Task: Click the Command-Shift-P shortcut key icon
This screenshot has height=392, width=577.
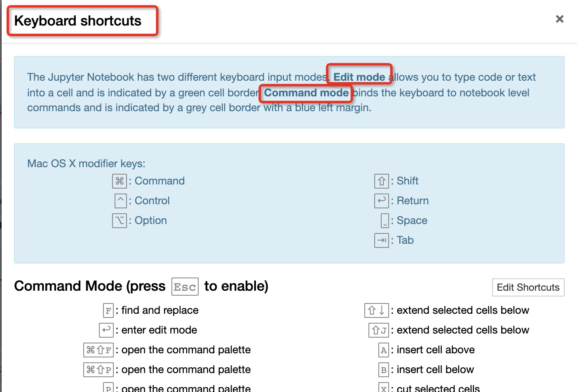Action: 99,370
